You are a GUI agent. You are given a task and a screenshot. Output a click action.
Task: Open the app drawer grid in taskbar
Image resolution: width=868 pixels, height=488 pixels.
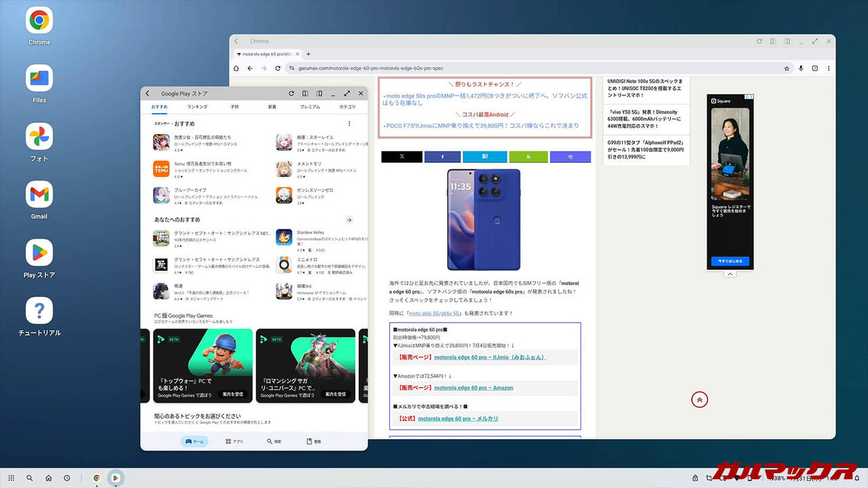[11, 478]
